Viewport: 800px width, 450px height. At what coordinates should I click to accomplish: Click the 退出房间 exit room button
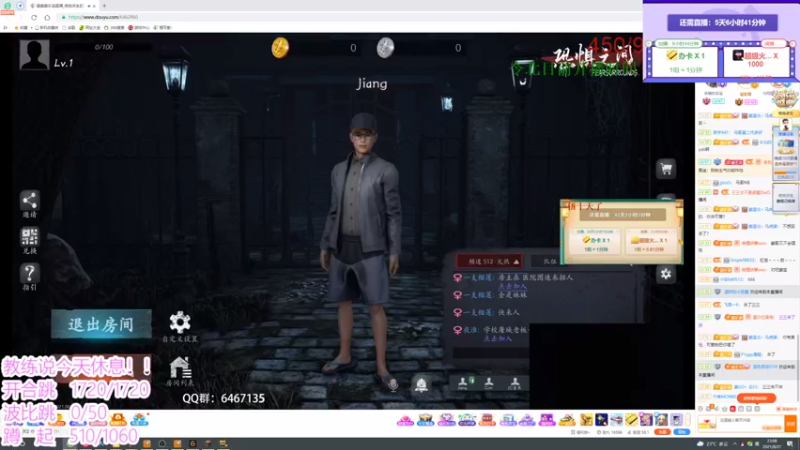pyautogui.click(x=102, y=324)
